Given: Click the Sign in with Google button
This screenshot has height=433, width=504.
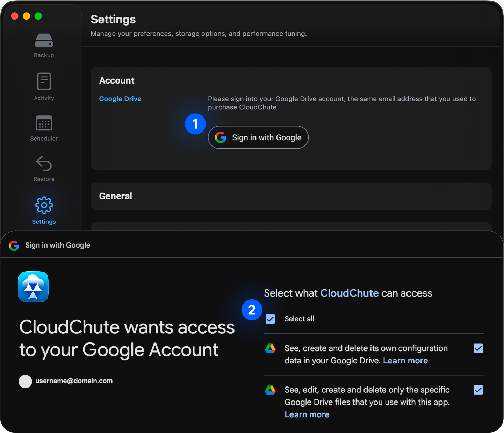Looking at the screenshot, I should point(258,137).
